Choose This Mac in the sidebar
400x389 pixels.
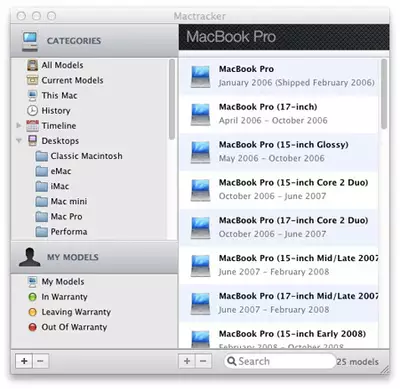point(59,96)
